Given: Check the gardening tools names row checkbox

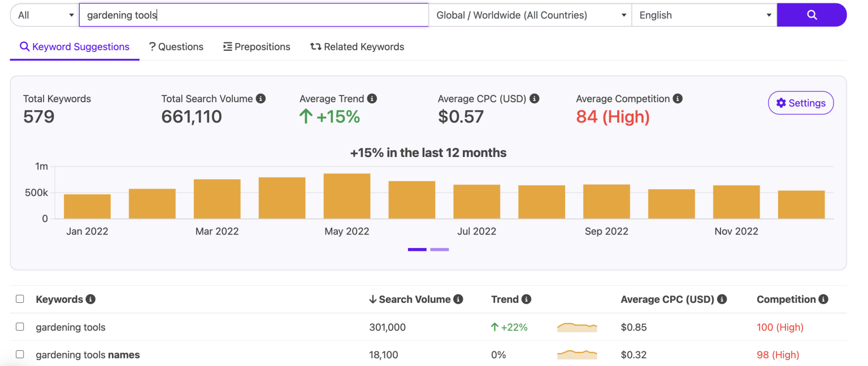Looking at the screenshot, I should pyautogui.click(x=20, y=355).
